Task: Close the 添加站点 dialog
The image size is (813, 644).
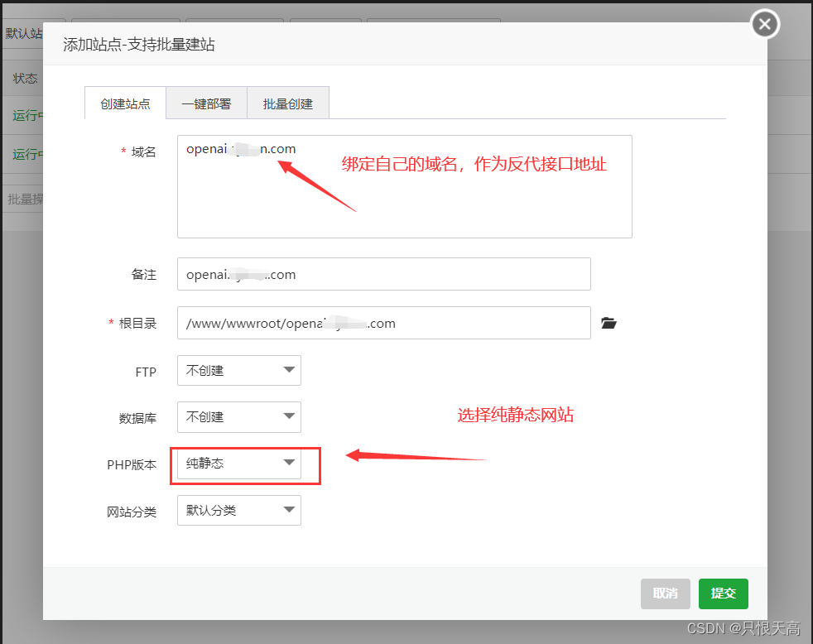Action: coord(764,24)
